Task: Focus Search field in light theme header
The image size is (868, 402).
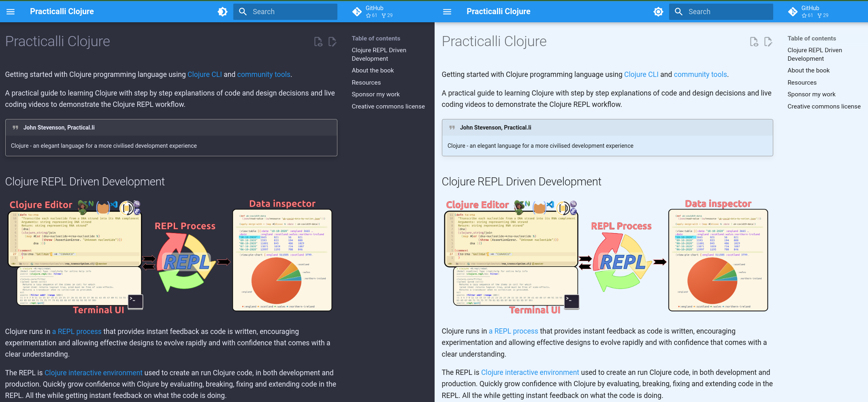Action: (721, 12)
